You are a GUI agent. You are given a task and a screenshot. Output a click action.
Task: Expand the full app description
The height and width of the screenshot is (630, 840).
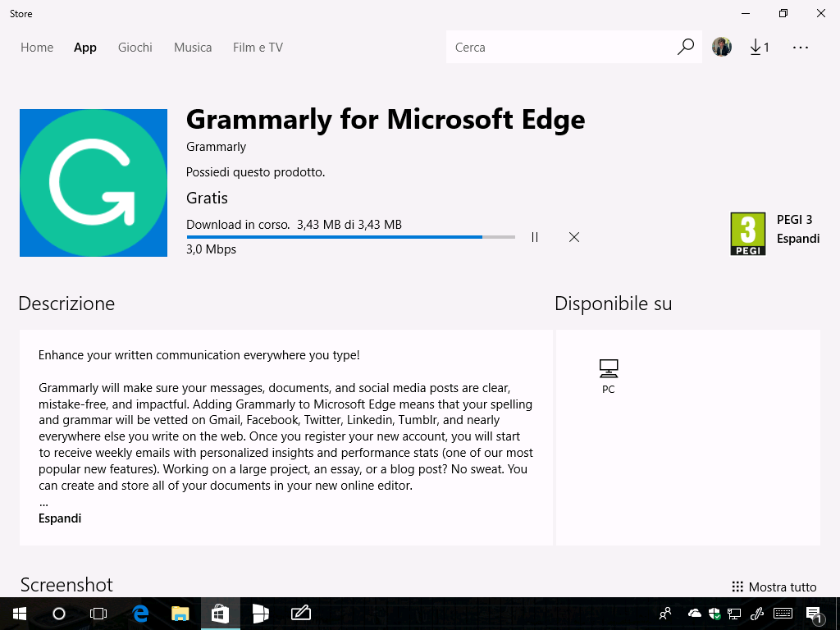click(x=60, y=518)
